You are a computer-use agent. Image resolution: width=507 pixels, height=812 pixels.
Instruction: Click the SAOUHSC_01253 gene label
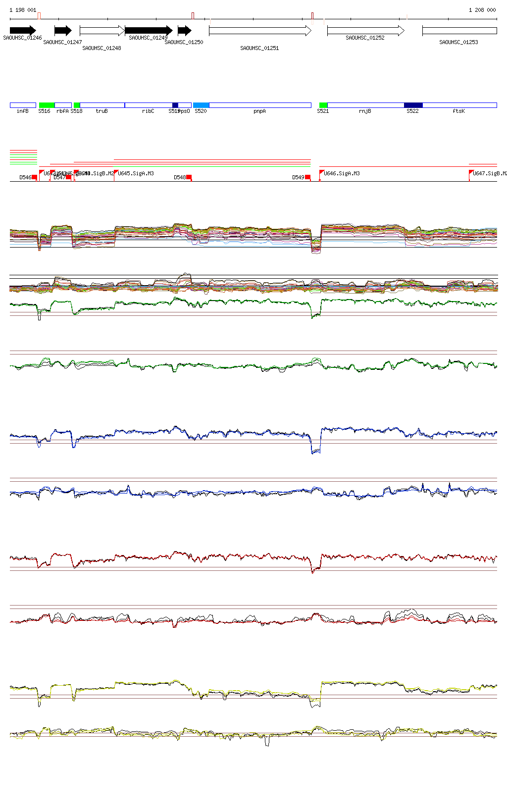[x=458, y=42]
